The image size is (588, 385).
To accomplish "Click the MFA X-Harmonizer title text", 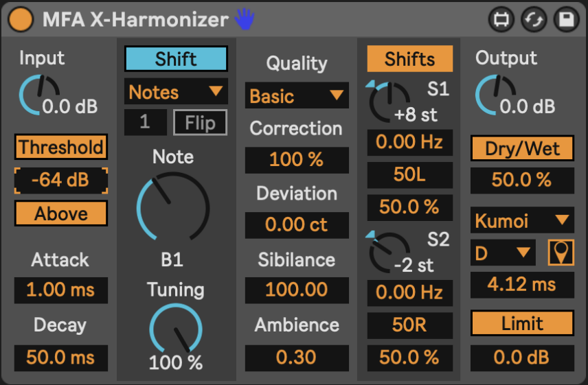I will point(135,19).
